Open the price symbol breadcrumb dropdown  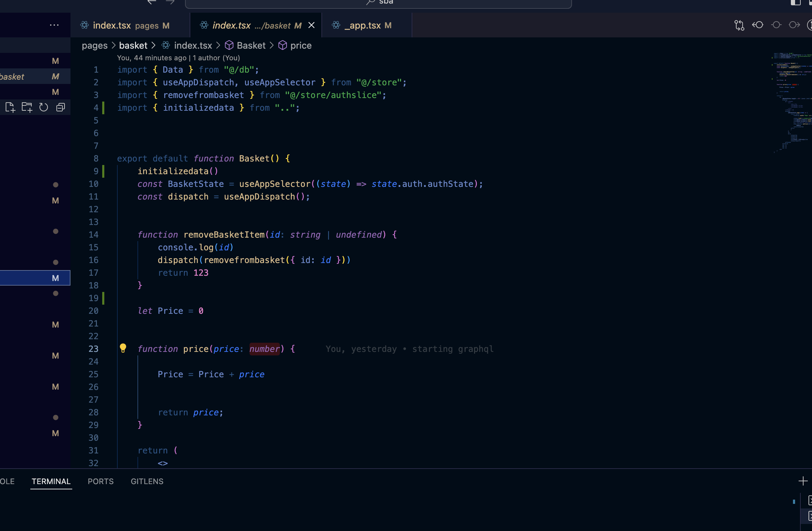coord(301,45)
